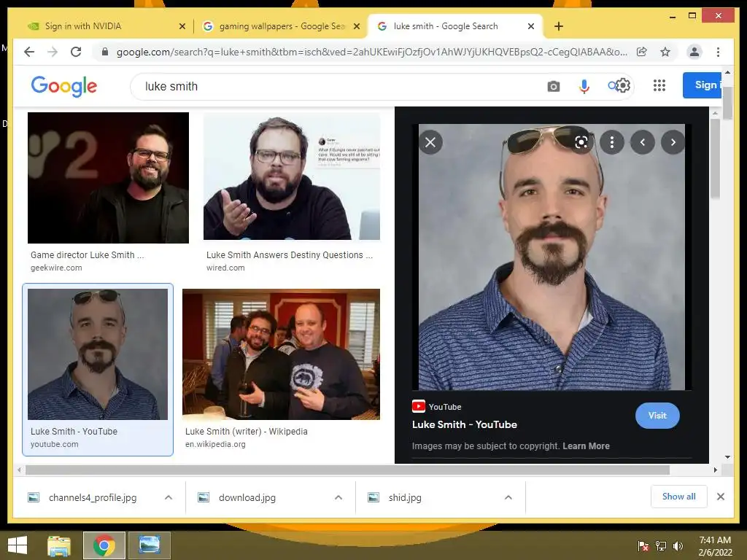Start voice search with microphone
The image size is (747, 560).
(x=584, y=87)
